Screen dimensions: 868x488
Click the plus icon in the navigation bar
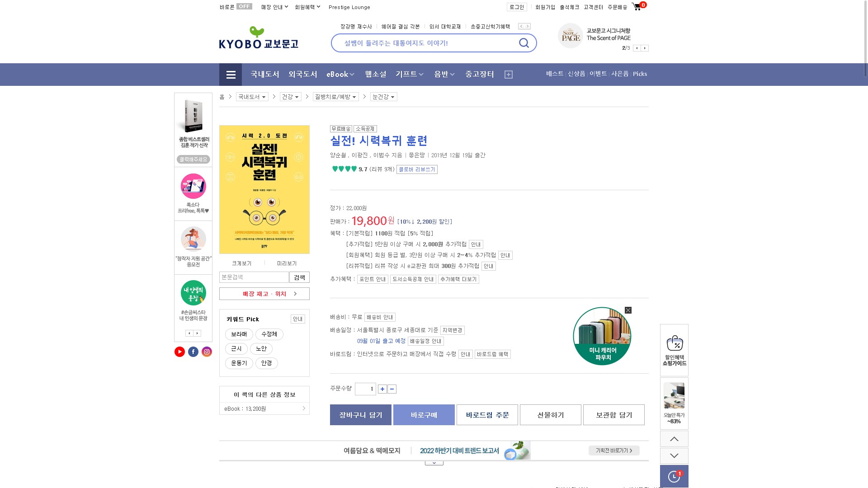pos(509,75)
